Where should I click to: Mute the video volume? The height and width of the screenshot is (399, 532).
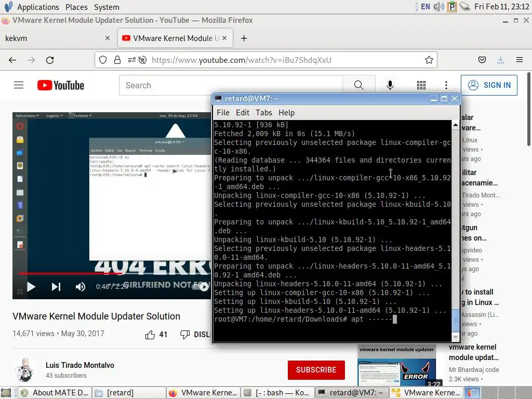point(80,287)
